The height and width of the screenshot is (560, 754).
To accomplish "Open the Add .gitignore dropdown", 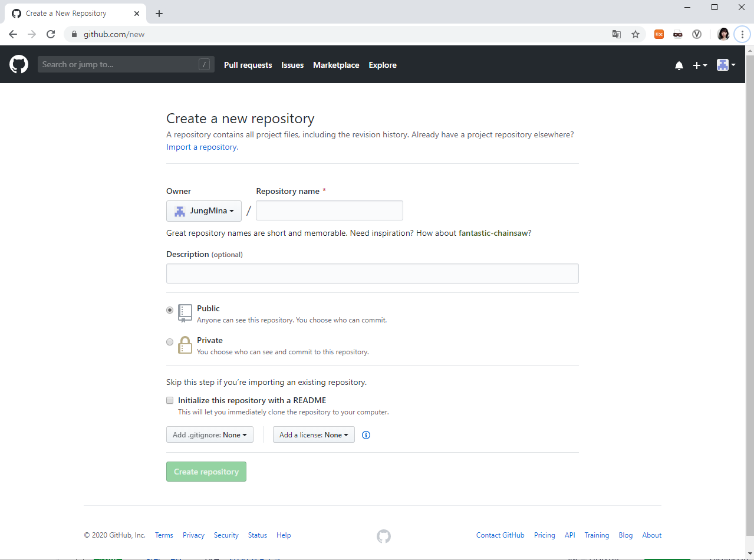I will 210,435.
